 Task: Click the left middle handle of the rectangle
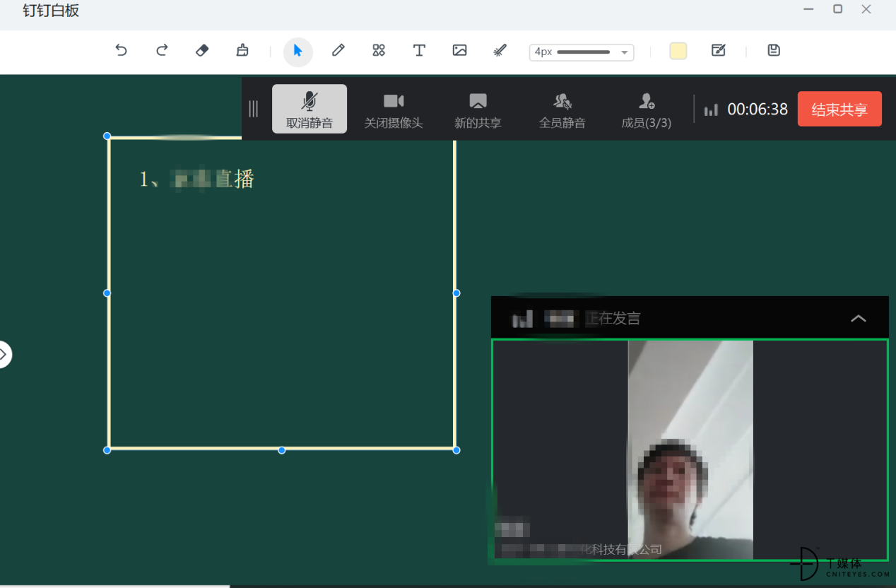coord(107,293)
